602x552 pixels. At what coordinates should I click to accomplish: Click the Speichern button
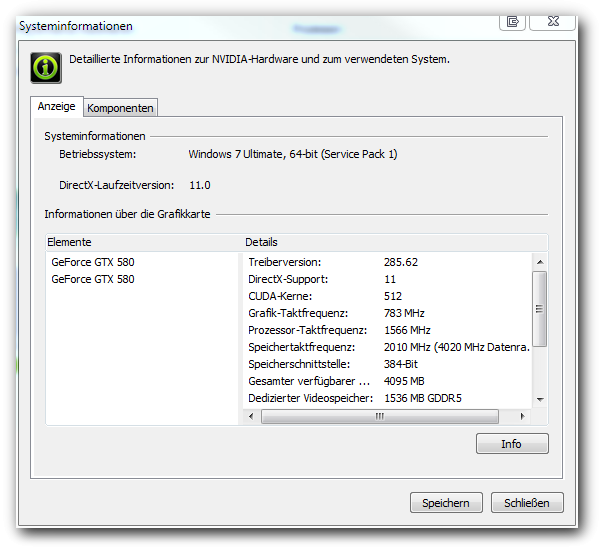click(x=446, y=502)
